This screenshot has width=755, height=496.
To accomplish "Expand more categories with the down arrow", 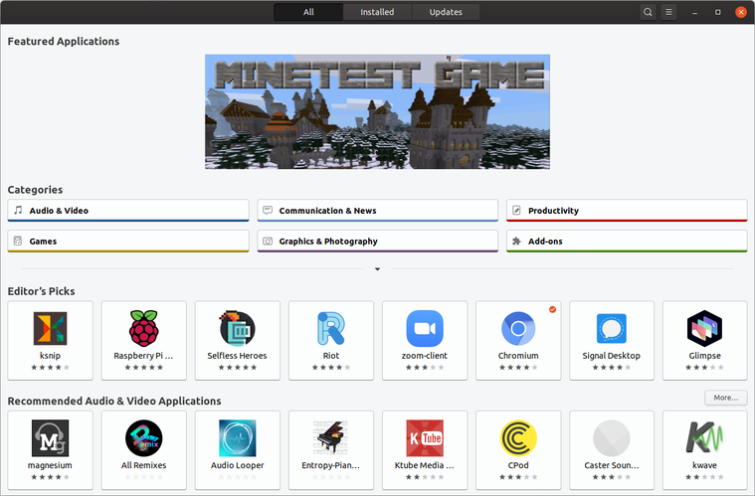I will click(x=378, y=269).
